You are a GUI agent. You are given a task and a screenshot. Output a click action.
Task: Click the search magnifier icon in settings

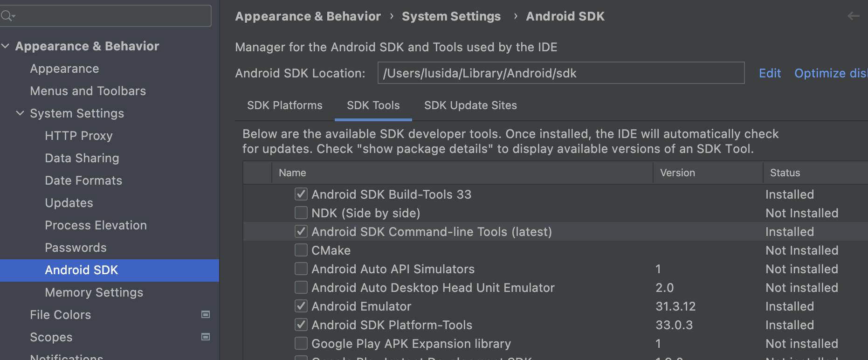7,16
